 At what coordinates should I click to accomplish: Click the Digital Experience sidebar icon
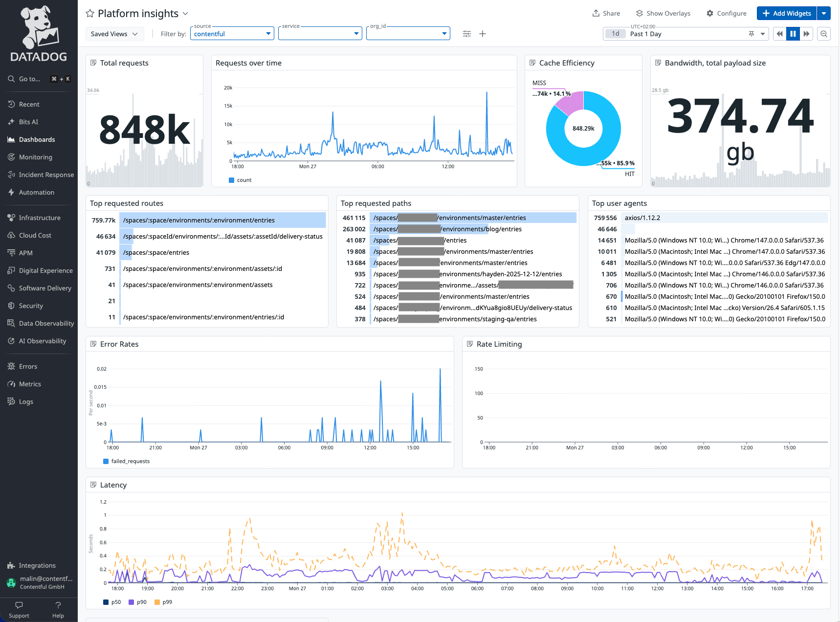click(x=11, y=270)
